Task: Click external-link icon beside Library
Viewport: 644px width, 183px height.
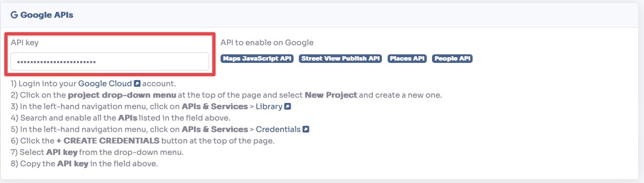Action: [287, 107]
